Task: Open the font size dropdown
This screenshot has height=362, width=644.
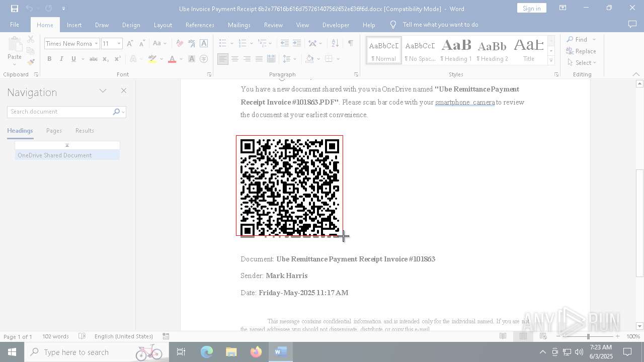Action: click(119, 44)
